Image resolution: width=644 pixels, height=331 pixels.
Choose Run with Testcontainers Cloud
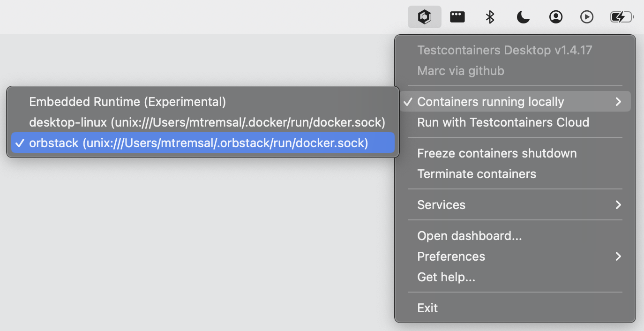click(x=503, y=122)
